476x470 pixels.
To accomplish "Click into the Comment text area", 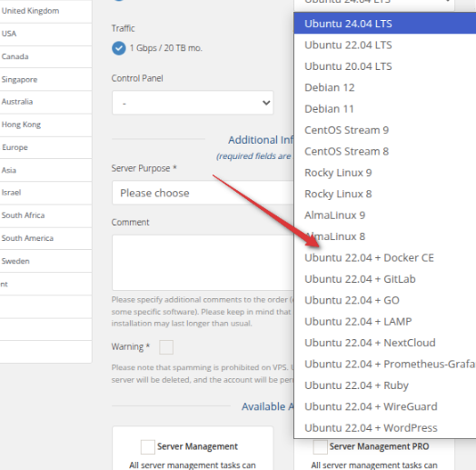I will [203, 263].
